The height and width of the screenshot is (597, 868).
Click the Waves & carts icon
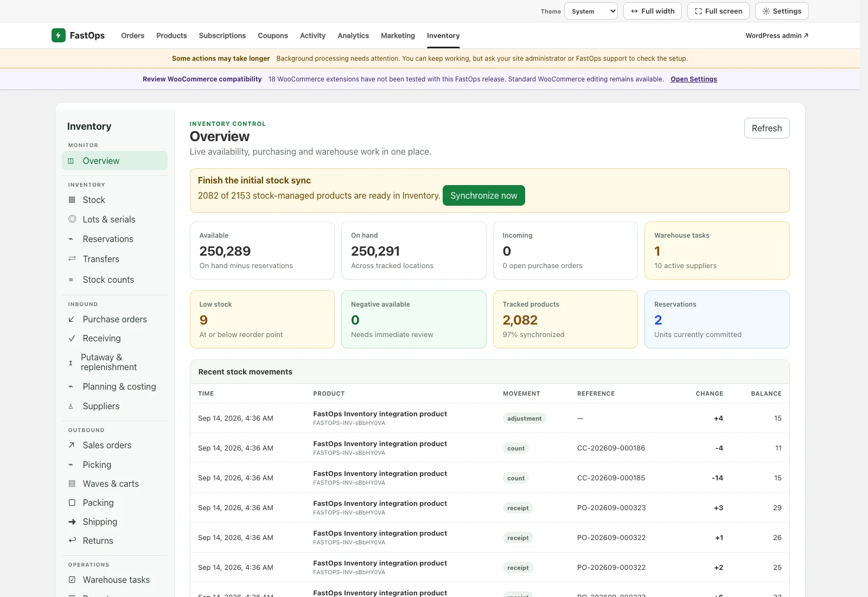[x=72, y=484]
